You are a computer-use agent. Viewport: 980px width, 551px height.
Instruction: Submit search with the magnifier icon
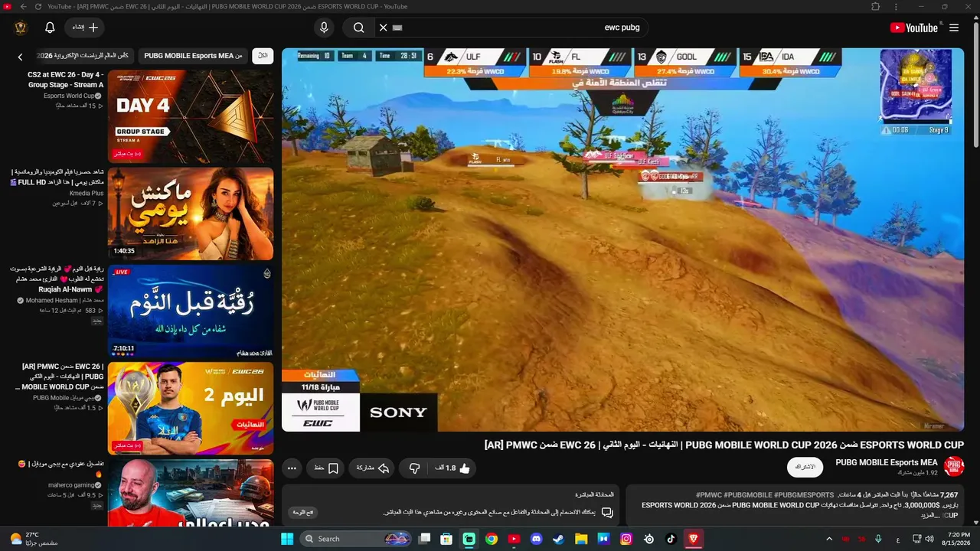[358, 28]
